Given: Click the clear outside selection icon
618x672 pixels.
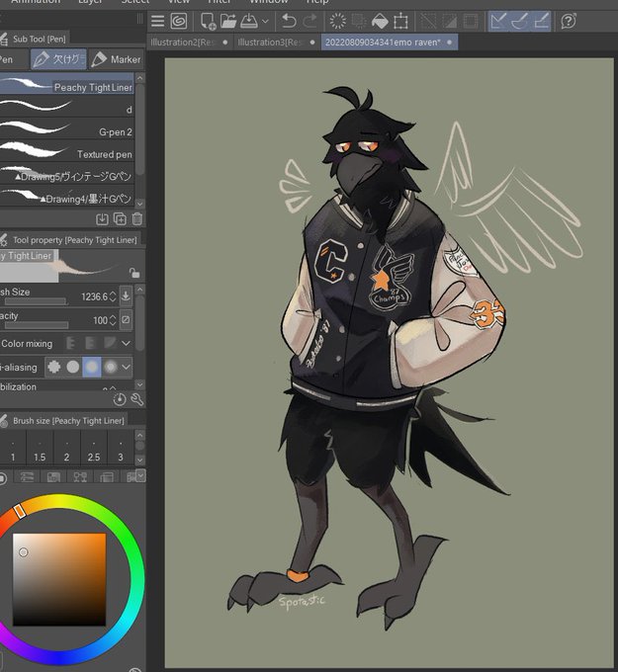Looking at the screenshot, I should point(359,21).
